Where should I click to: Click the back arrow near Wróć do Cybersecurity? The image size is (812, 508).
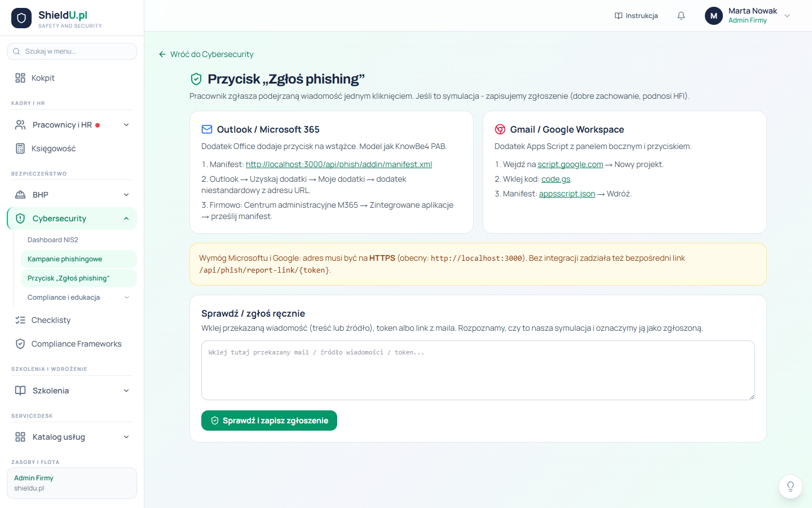click(x=162, y=54)
